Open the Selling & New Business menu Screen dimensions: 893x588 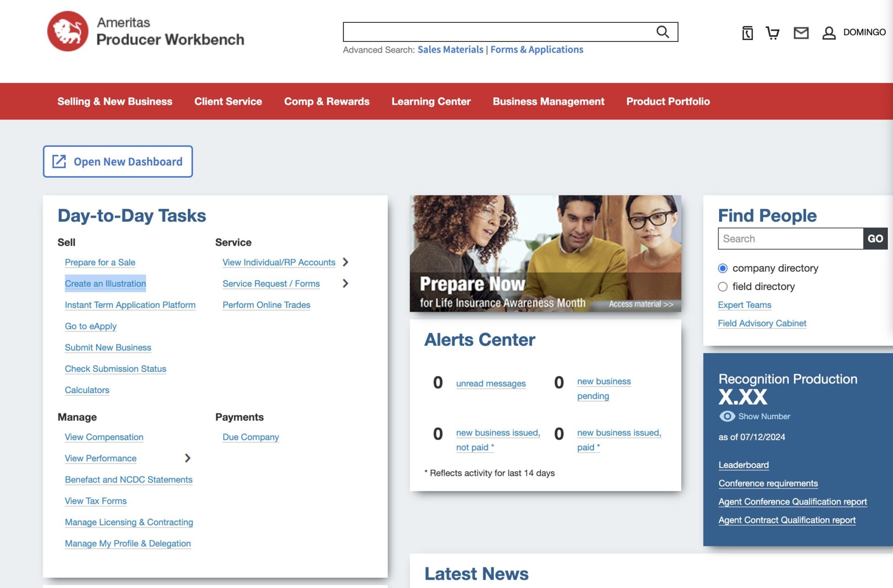tap(115, 101)
